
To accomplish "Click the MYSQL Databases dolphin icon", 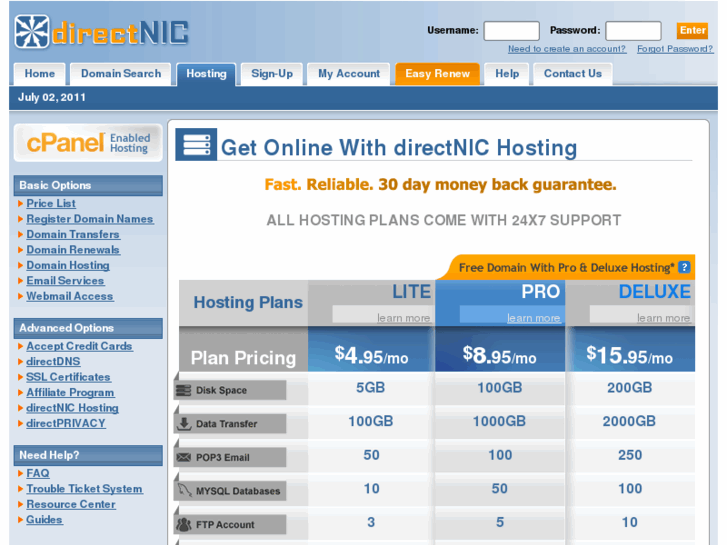I will click(184, 490).
